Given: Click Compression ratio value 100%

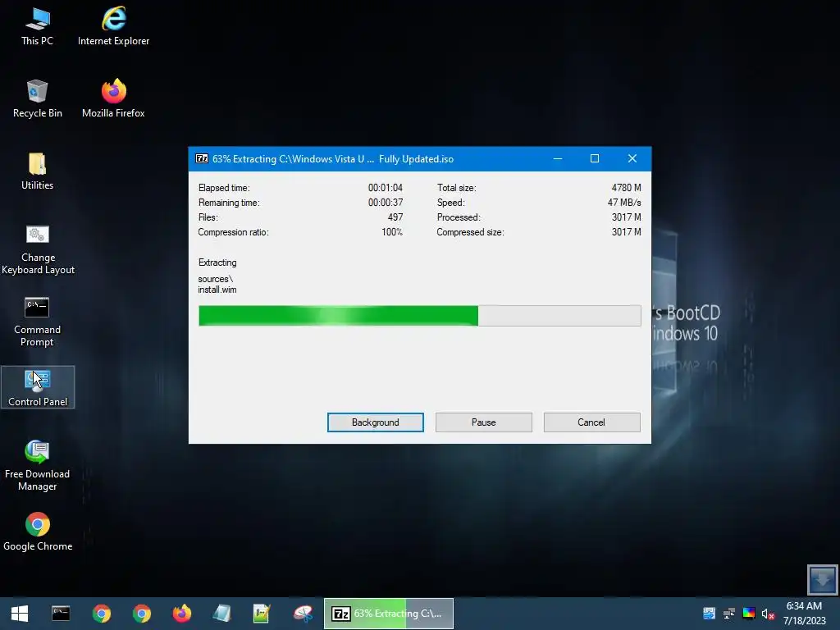Looking at the screenshot, I should pos(392,232).
